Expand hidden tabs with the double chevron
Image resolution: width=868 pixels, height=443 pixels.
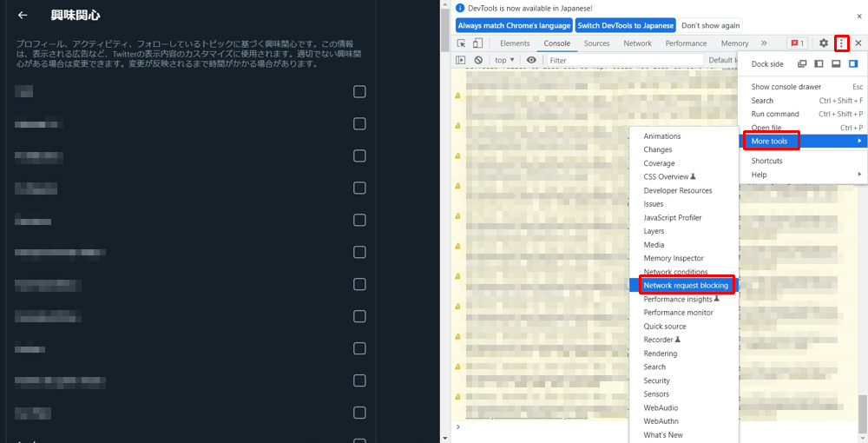764,43
